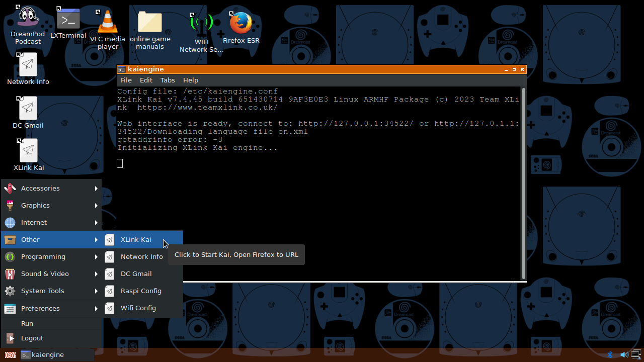Viewport: 644px width, 362px height.
Task: Choose Logout from the start menu
Action: [51, 338]
